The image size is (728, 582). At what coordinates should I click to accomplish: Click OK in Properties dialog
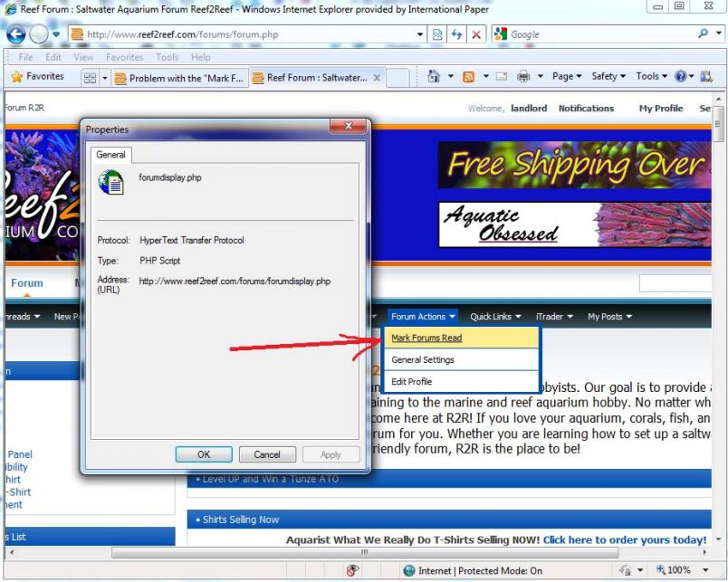point(204,454)
